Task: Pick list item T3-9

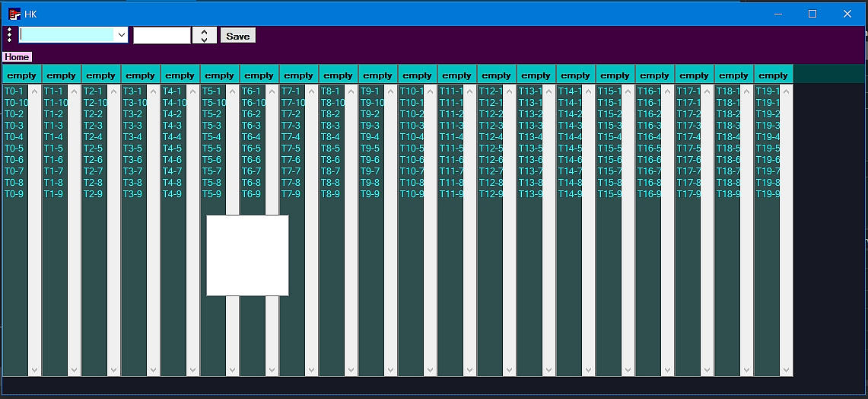Action: coord(133,194)
